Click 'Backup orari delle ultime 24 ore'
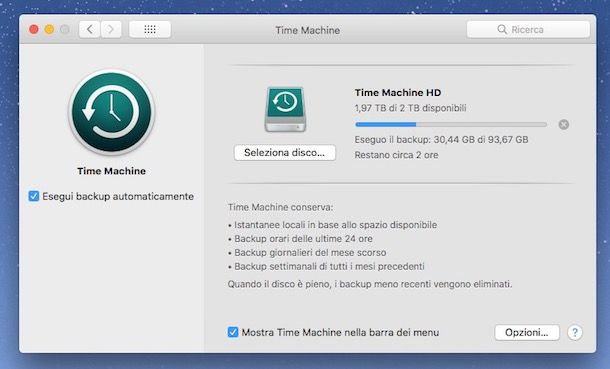610x369 pixels. pos(303,239)
